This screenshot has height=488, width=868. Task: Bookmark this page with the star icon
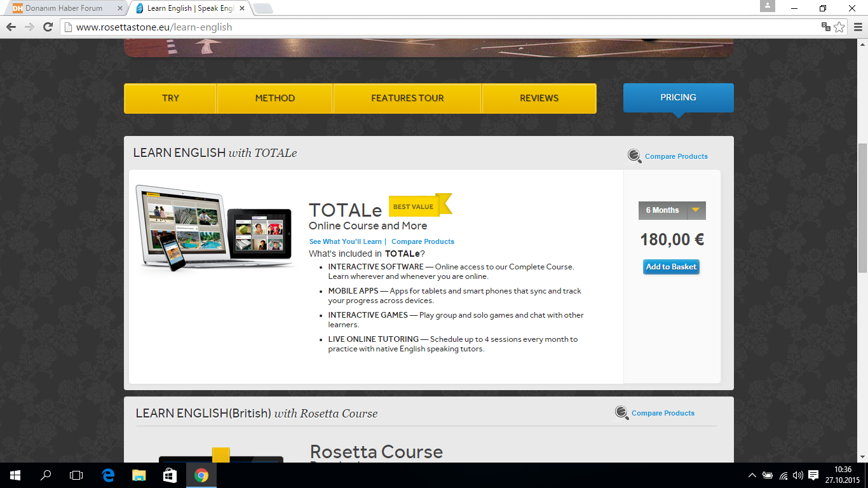(x=839, y=27)
